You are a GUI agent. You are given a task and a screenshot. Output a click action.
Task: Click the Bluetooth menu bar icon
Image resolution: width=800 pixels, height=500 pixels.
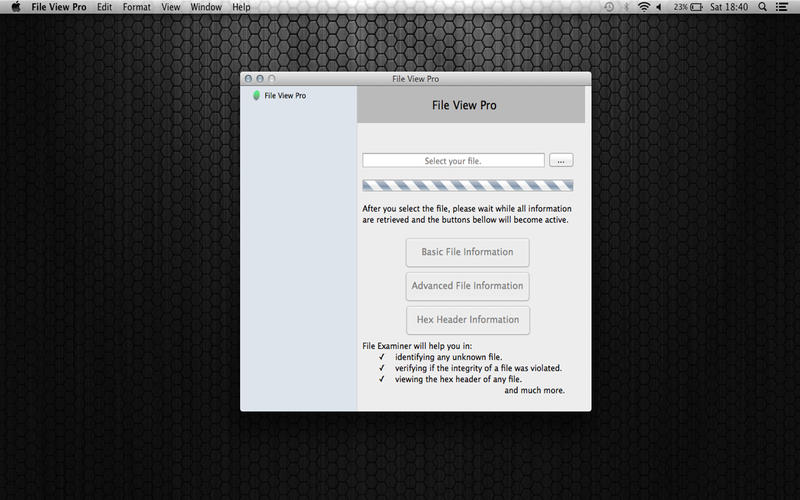coord(627,7)
